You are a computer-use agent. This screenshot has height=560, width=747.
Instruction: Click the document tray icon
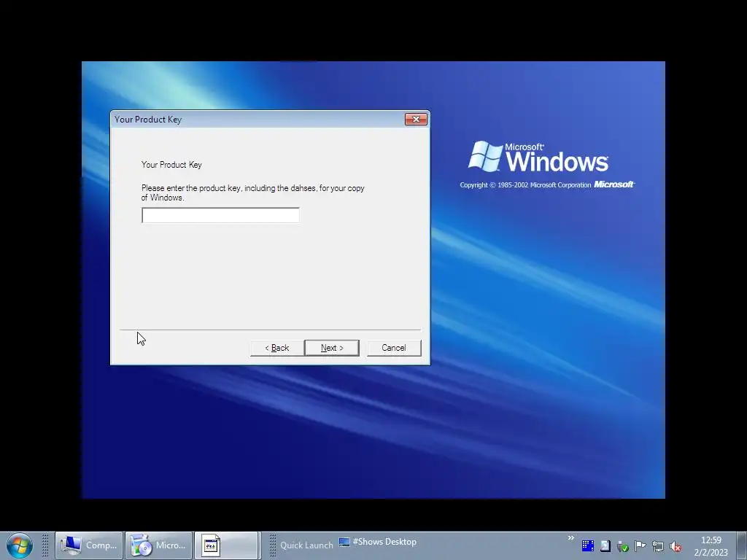pyautogui.click(x=605, y=545)
